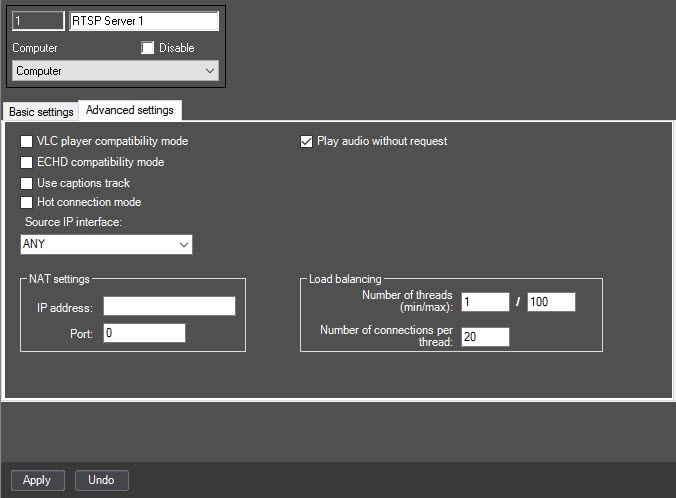Uncheck Play audio without request

[306, 141]
